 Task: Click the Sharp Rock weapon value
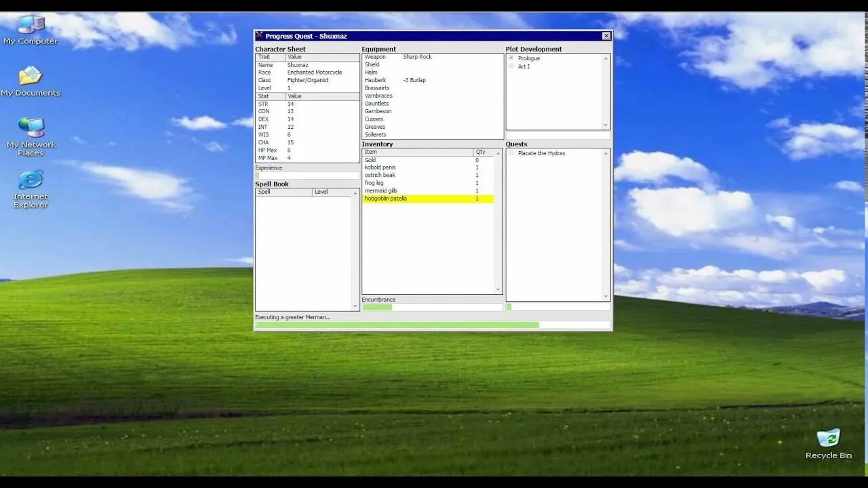pos(417,57)
